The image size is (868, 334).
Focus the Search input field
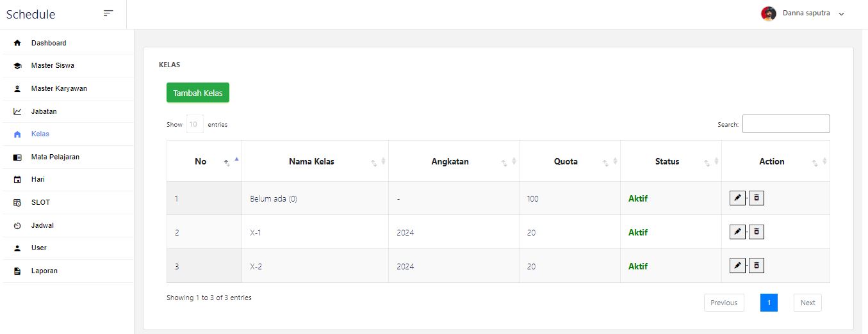coord(785,124)
